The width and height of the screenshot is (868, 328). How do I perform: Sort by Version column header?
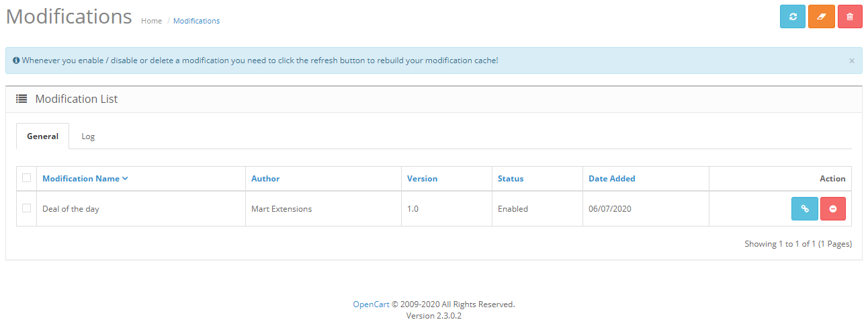pos(422,179)
